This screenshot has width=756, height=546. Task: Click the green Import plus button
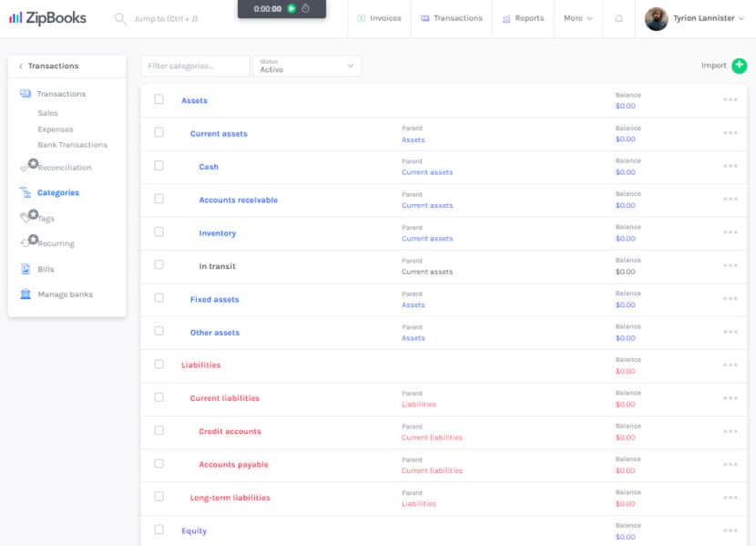[740, 67]
